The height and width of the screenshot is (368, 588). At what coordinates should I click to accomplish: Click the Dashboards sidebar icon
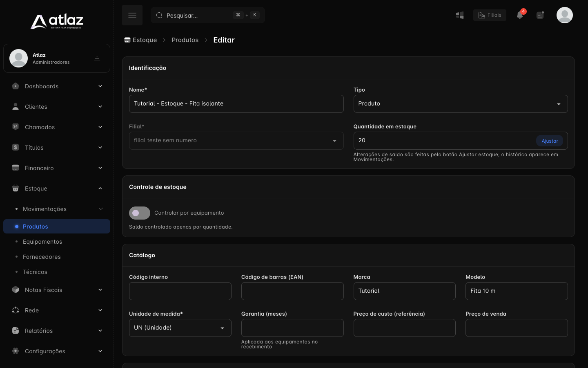click(x=16, y=86)
